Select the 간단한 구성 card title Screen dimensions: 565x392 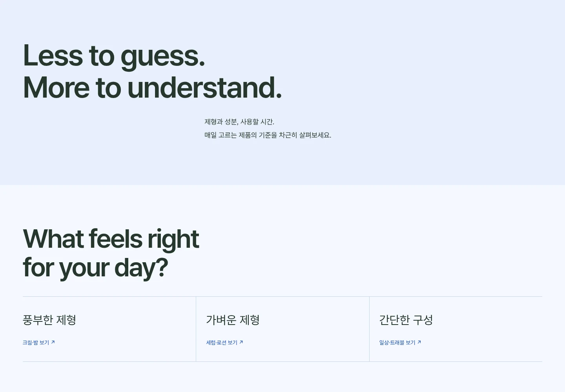point(406,320)
